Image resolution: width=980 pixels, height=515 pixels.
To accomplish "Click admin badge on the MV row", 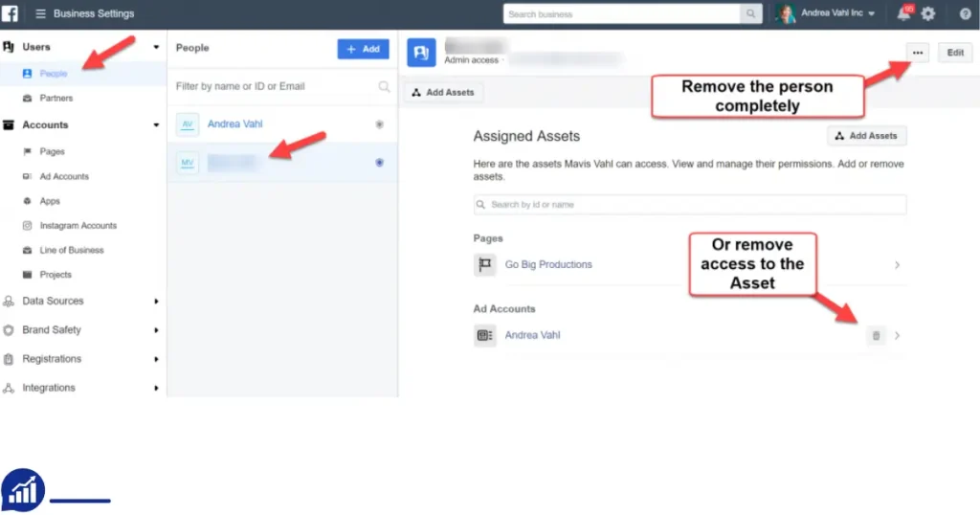I will click(379, 163).
